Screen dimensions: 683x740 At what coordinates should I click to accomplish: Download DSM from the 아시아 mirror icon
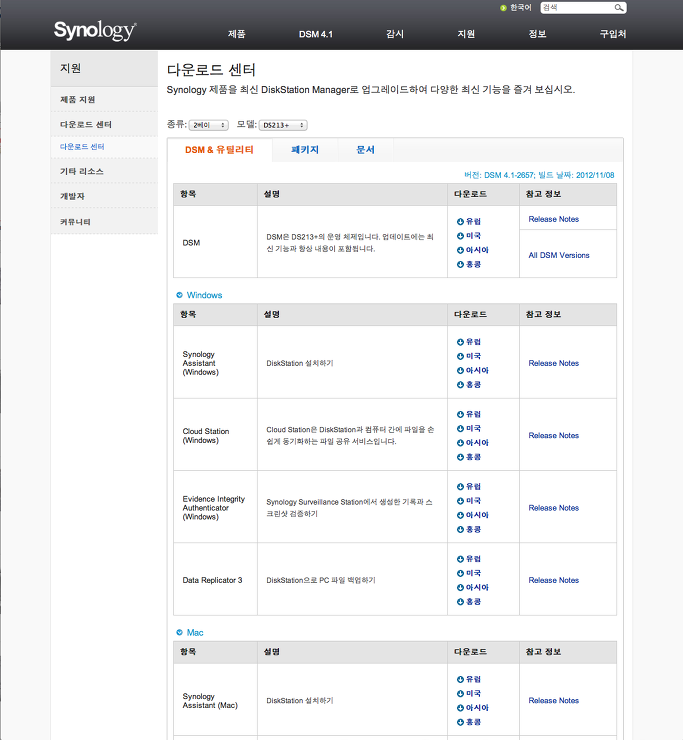pyautogui.click(x=460, y=250)
